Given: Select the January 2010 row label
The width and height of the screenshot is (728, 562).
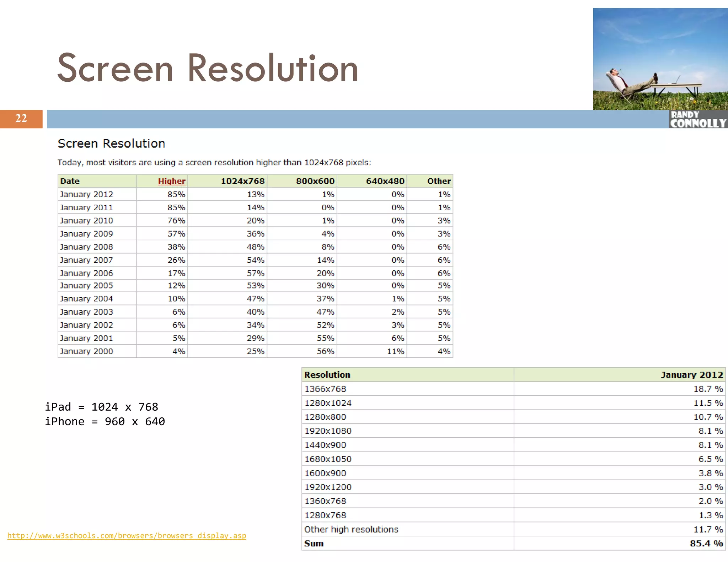Looking at the screenshot, I should 86,221.
